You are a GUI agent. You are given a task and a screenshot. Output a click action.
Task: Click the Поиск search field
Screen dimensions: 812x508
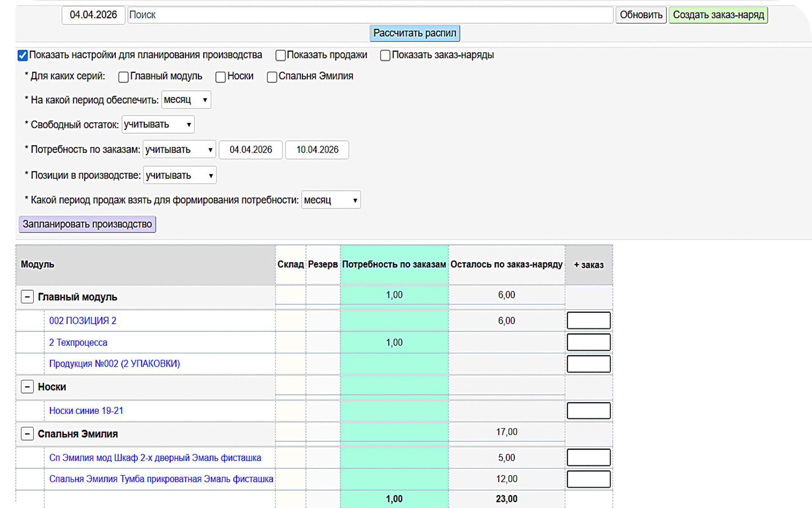pyautogui.click(x=370, y=15)
